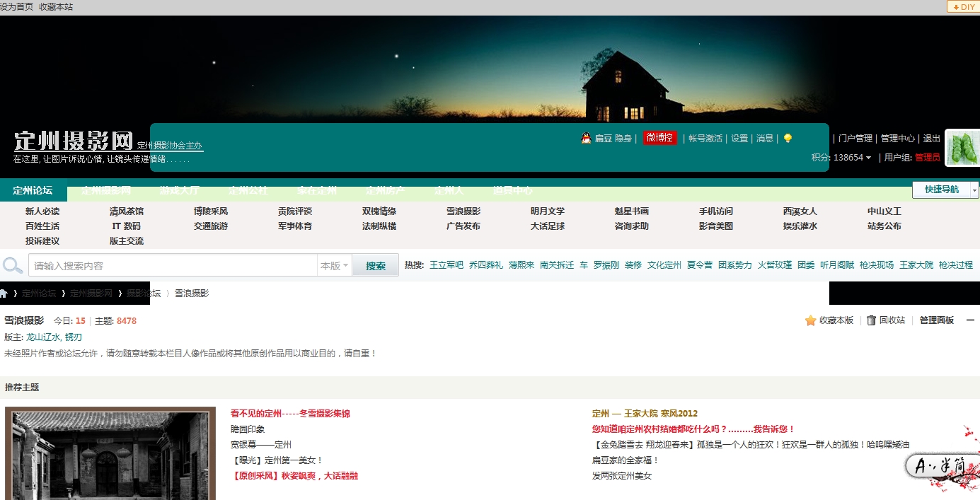Click the home icon in the breadcrumb
Image resolution: width=980 pixels, height=500 pixels.
tap(4, 293)
